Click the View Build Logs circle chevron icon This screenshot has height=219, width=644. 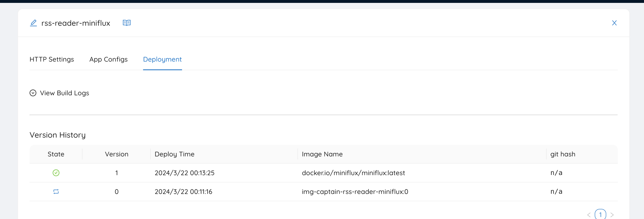click(33, 93)
